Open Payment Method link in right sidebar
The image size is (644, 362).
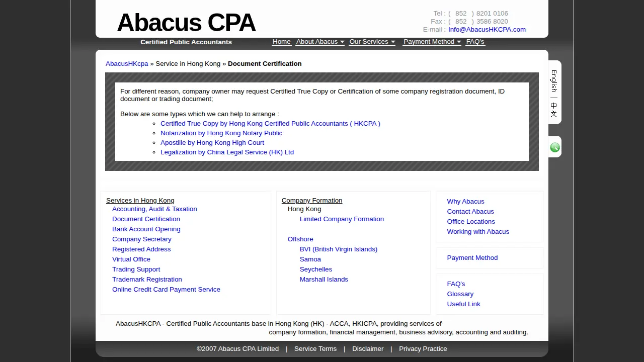click(x=472, y=257)
